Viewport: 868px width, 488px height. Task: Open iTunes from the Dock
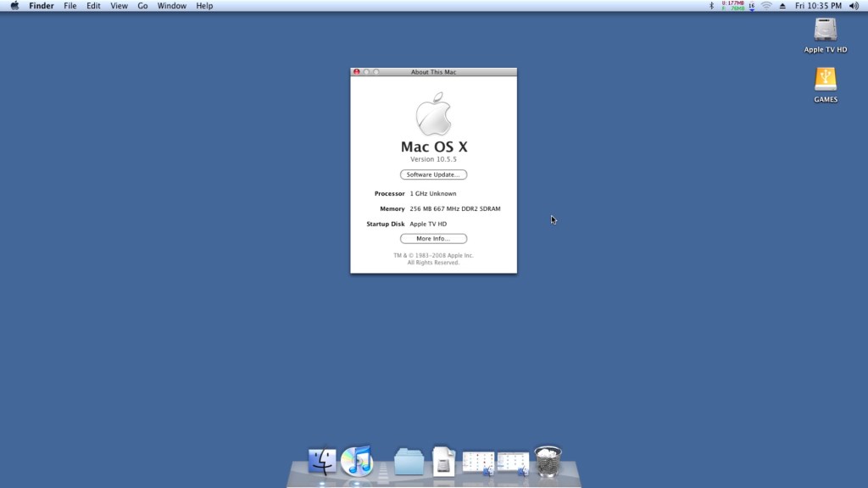click(x=358, y=461)
